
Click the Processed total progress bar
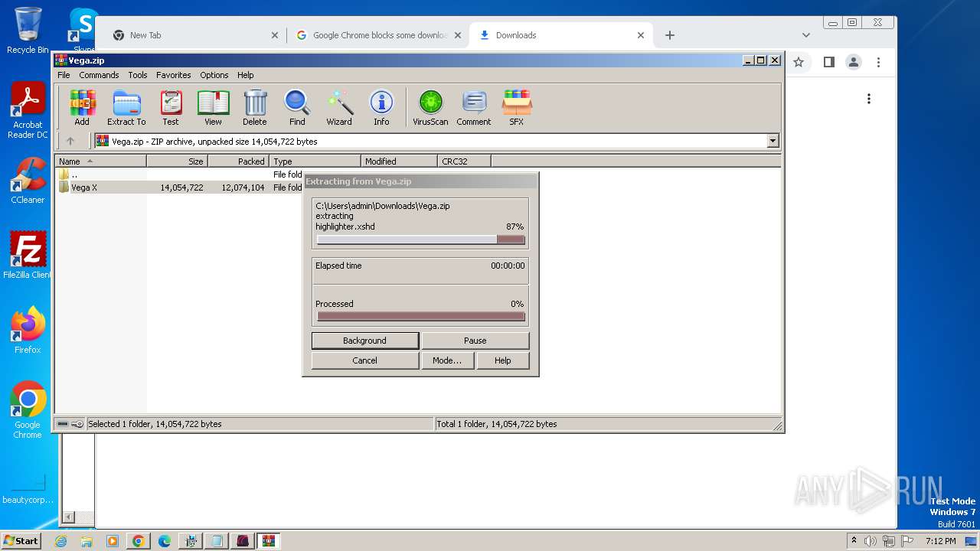[421, 316]
